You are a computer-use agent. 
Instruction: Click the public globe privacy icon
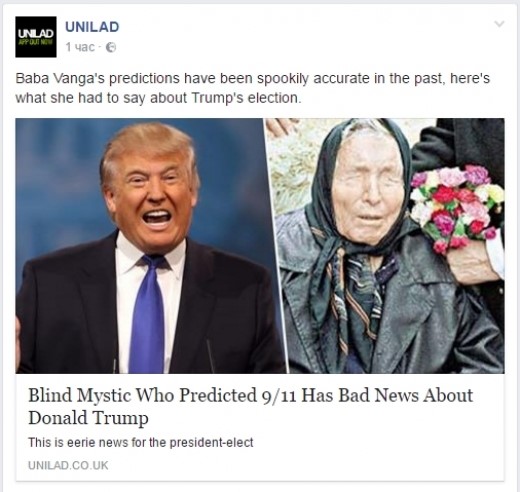(111, 48)
